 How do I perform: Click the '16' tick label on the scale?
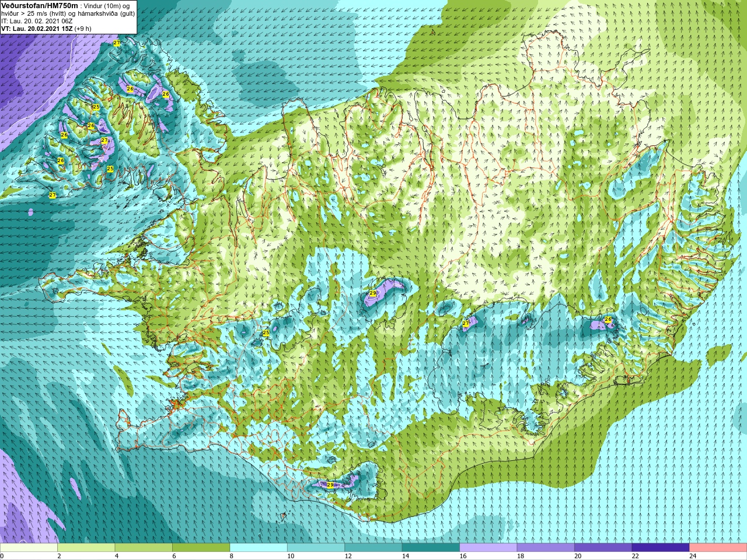(x=463, y=556)
